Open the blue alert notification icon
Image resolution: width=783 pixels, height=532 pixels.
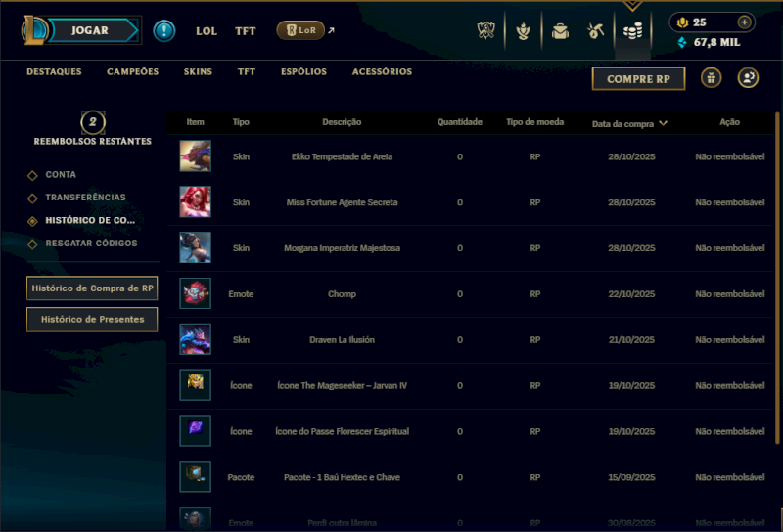point(163,31)
